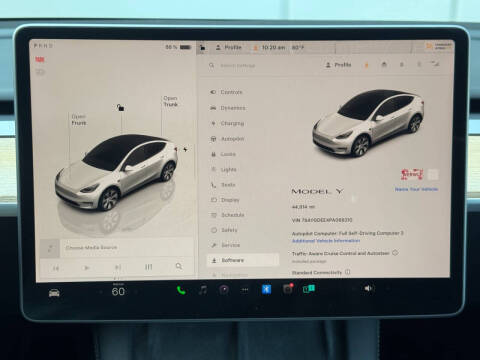Image resolution: width=480 pixels, height=360 pixels.
Task: Tap the orange alert bell icon
Action: [x=367, y=65]
